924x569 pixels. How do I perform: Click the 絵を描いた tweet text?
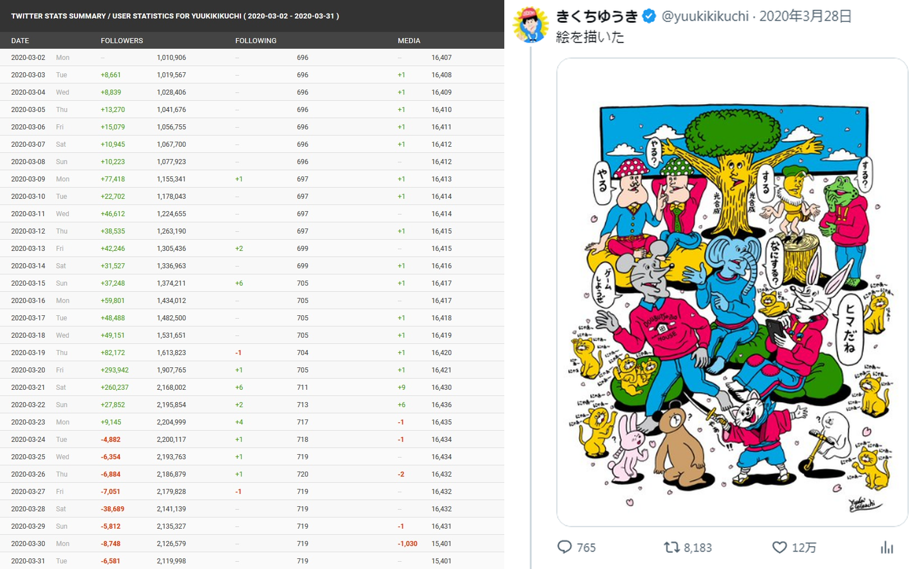pos(590,37)
